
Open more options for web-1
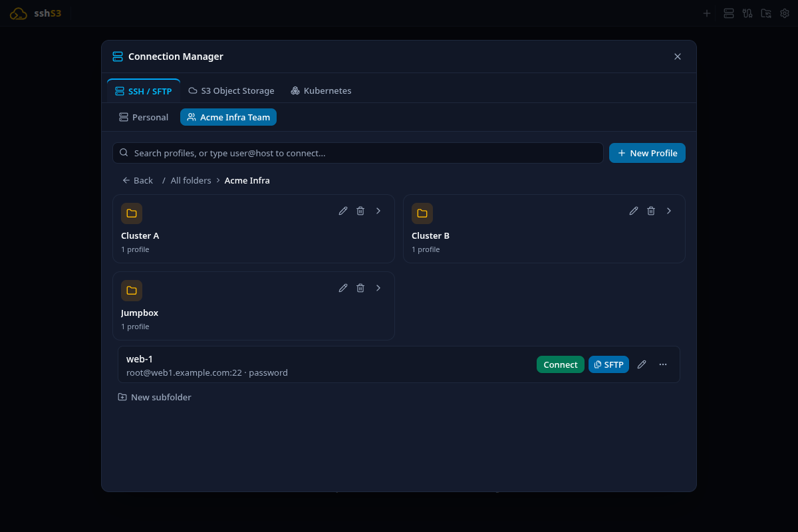(663, 364)
